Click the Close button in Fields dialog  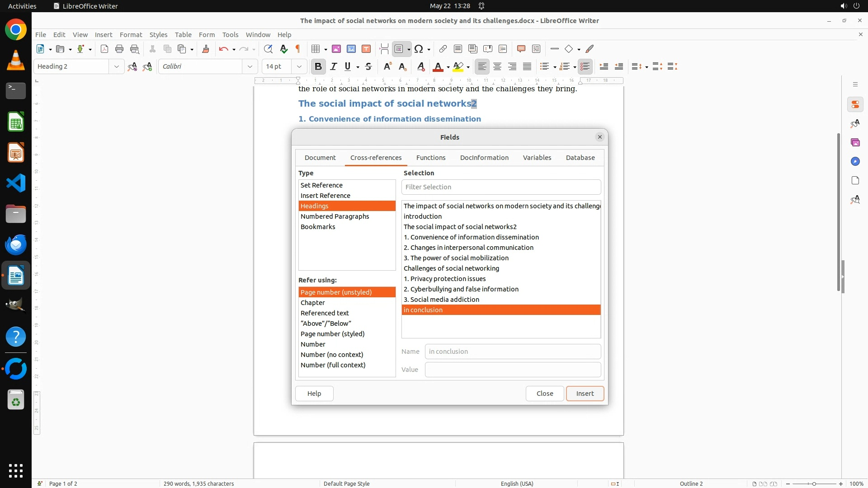pyautogui.click(x=544, y=393)
